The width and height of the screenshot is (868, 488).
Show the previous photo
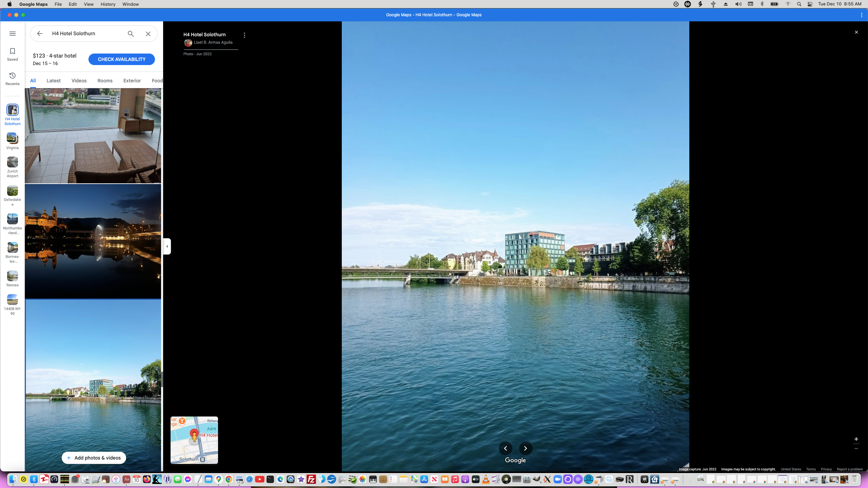click(506, 448)
